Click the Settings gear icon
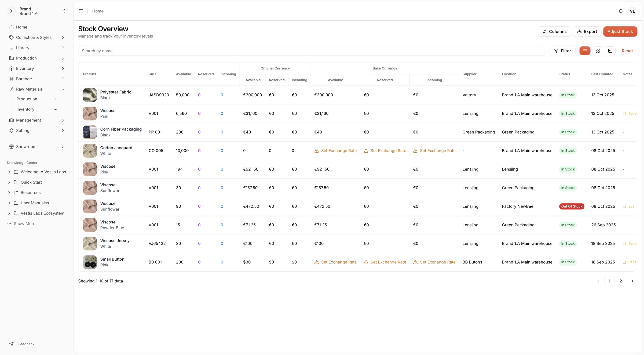The image size is (644, 355). [x=12, y=131]
